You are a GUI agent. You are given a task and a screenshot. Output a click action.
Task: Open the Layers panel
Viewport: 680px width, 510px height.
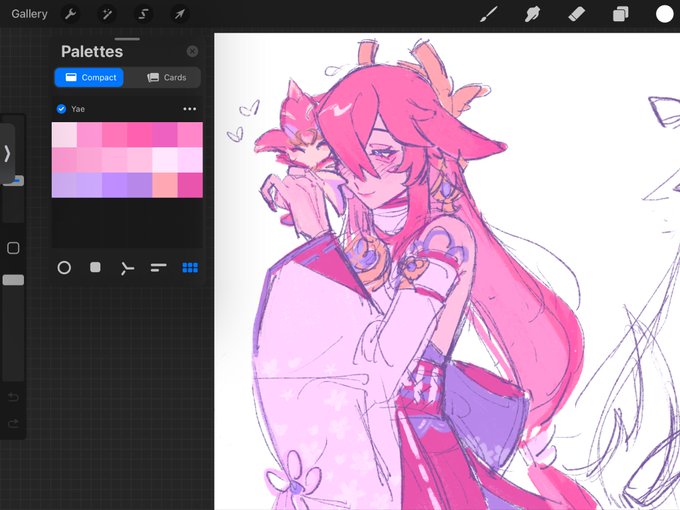click(621, 14)
